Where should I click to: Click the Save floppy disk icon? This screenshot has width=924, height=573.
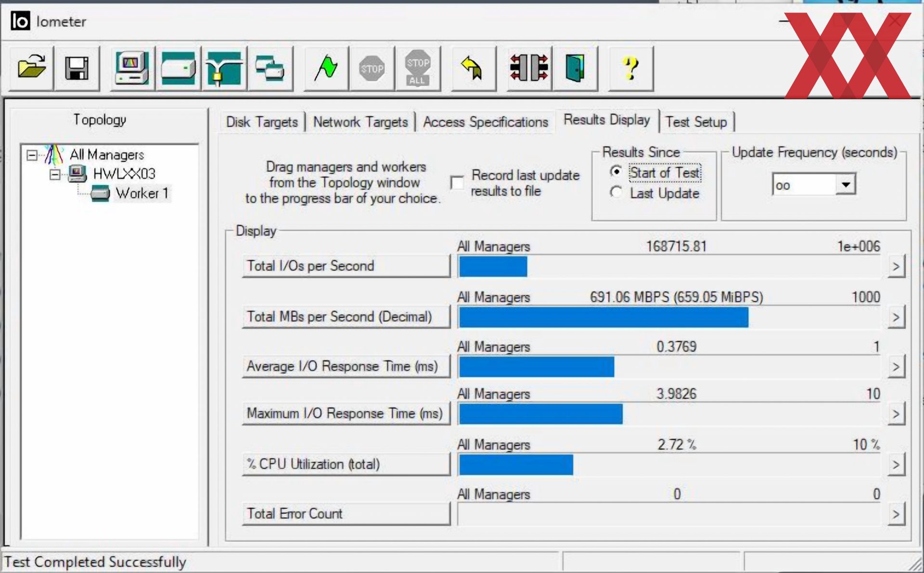[77, 68]
